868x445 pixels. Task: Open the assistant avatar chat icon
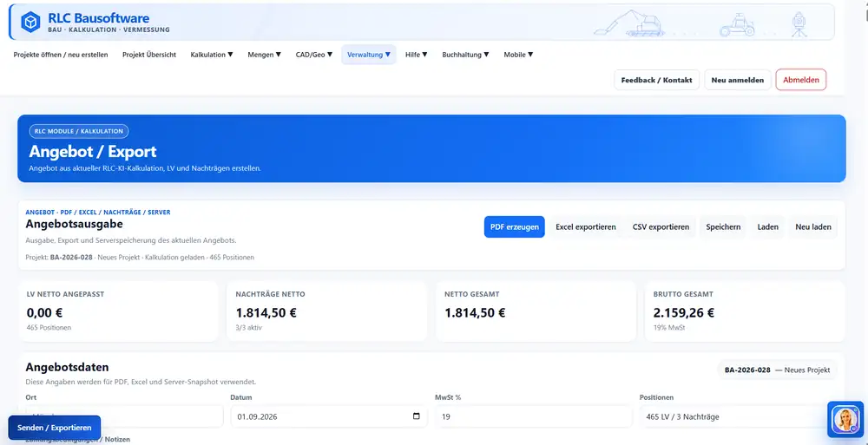point(845,419)
